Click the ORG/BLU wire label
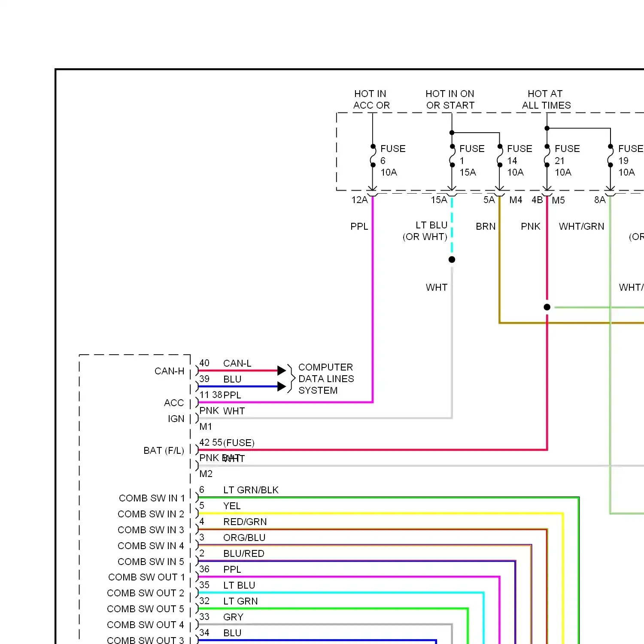Image resolution: width=644 pixels, height=644 pixels. click(x=244, y=538)
